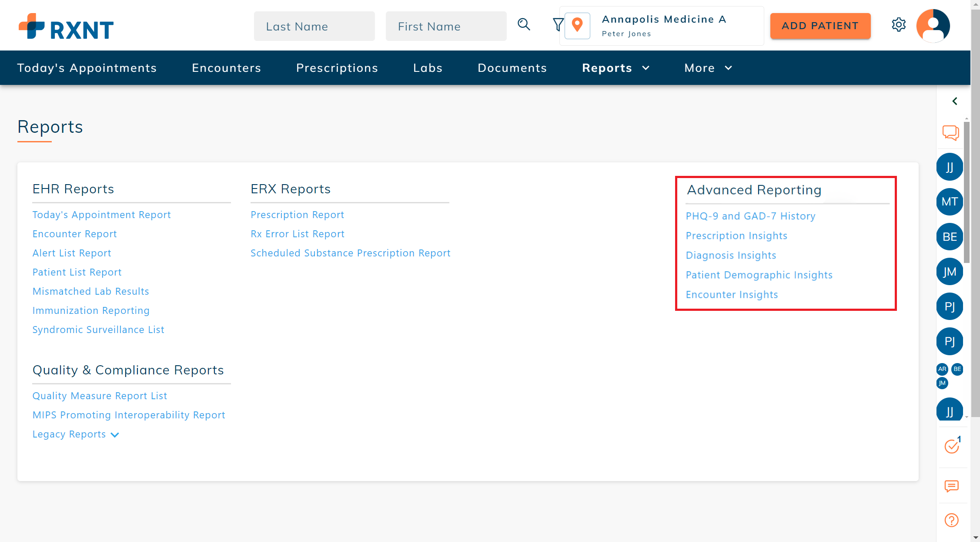The width and height of the screenshot is (980, 542).
Task: Click the Last Name search field
Action: (x=314, y=27)
